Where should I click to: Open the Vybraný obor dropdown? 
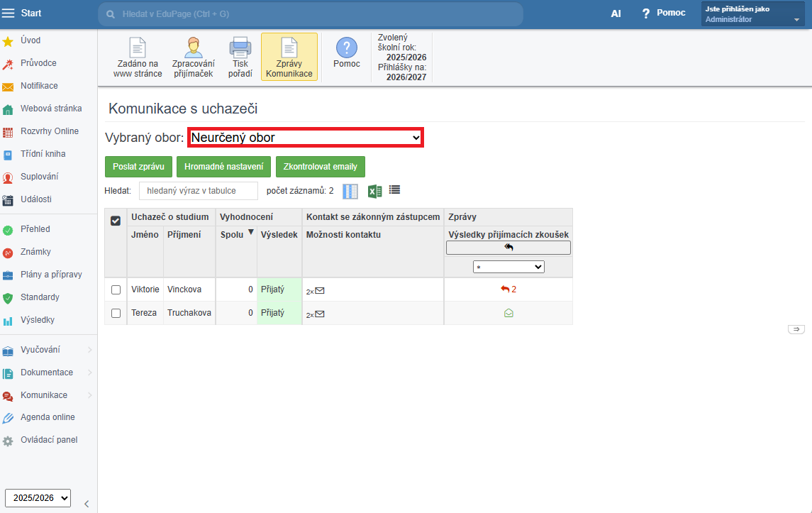(x=306, y=138)
